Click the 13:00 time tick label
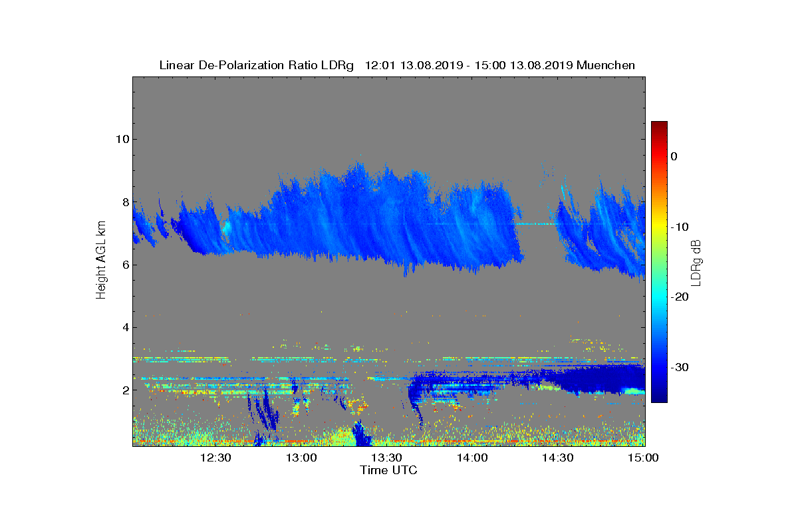 point(301,458)
